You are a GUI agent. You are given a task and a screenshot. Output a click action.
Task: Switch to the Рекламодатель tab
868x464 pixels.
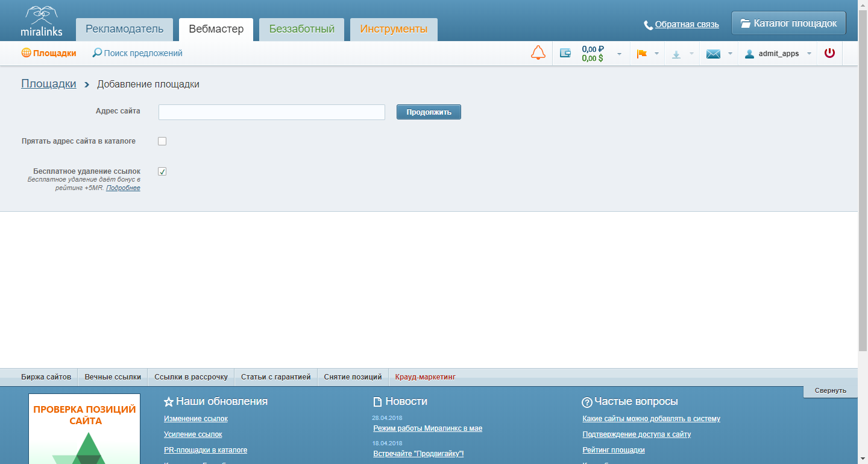click(x=124, y=29)
